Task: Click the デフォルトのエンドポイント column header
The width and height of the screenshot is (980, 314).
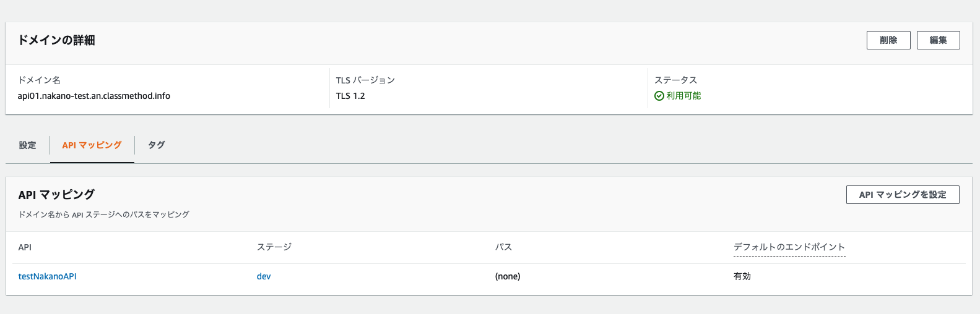Action: click(x=789, y=247)
